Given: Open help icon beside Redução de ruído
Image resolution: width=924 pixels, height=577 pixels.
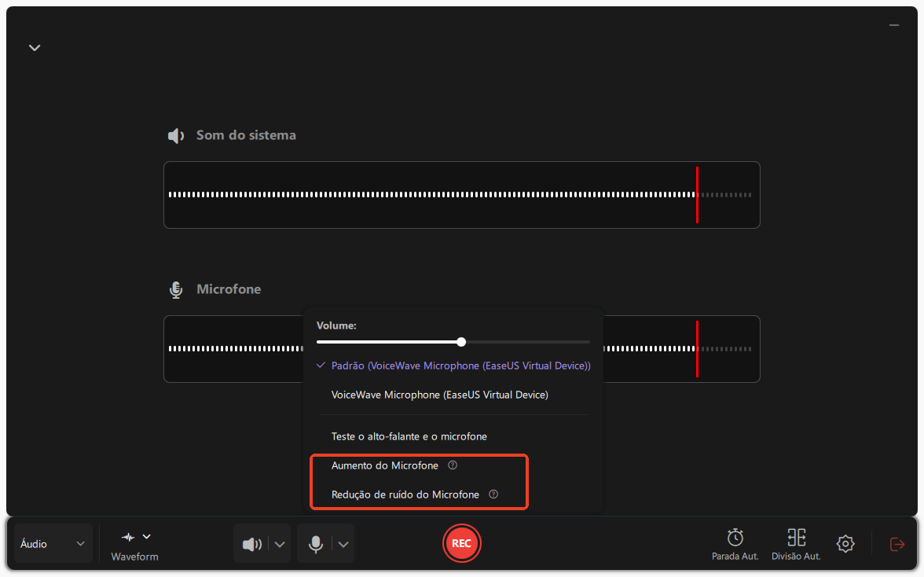Looking at the screenshot, I should (493, 494).
